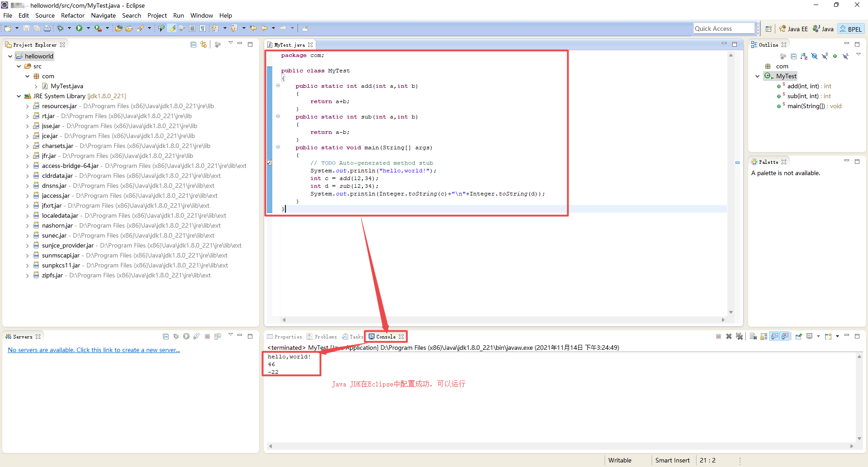Screen dimensions: 868x467
Task: Open the Refactor menu
Action: click(73, 15)
